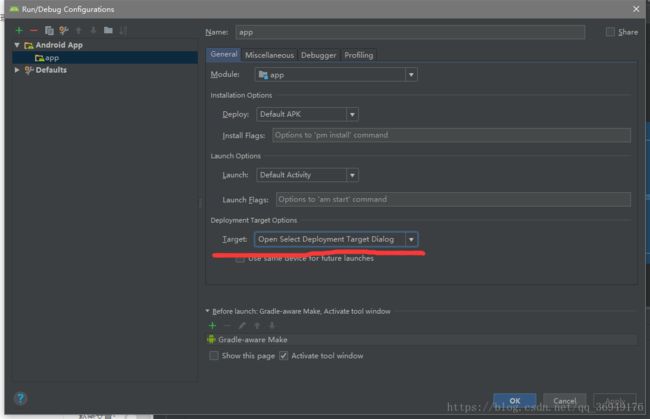
Task: Edit the Before launch task pencil icon
Action: click(x=242, y=326)
